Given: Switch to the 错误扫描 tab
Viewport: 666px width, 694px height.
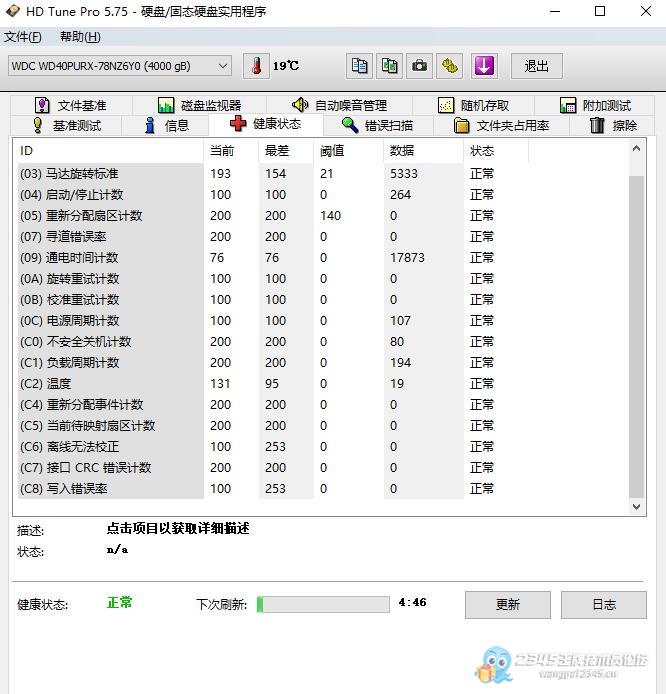Looking at the screenshot, I should coord(376,126).
